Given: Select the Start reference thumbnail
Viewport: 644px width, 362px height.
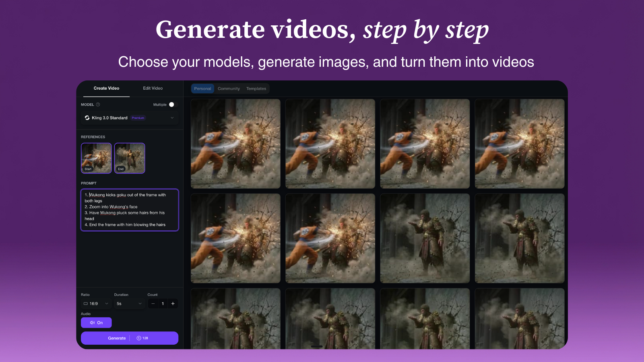Looking at the screenshot, I should (96, 158).
